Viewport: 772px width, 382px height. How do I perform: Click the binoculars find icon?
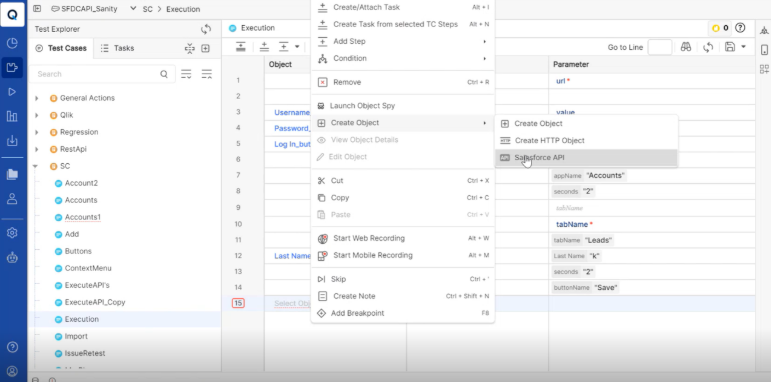coord(686,47)
